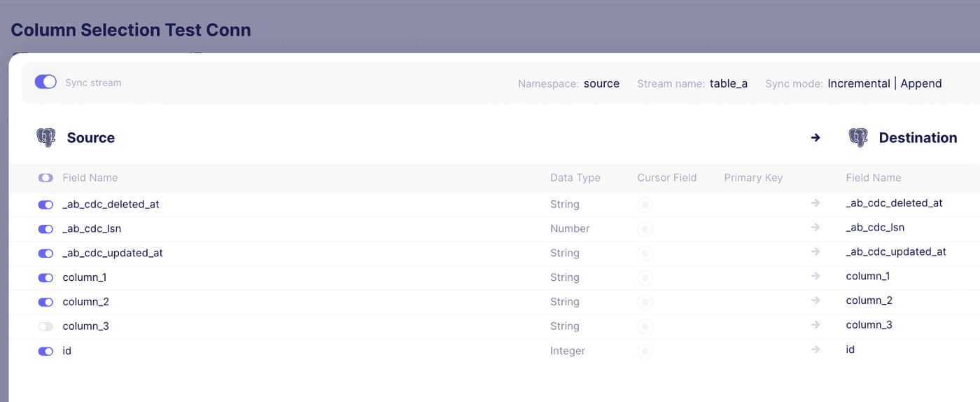The height and width of the screenshot is (402, 980).
Task: Choose the cursor field icon for id row
Action: point(645,352)
